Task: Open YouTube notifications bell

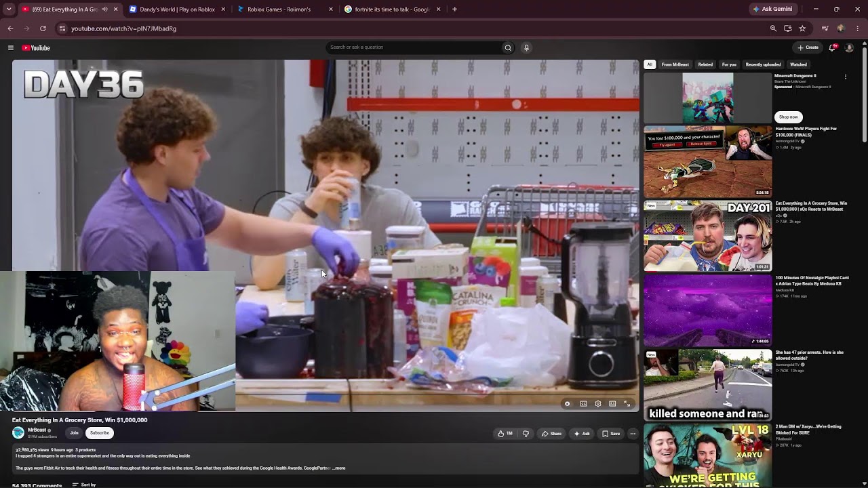Action: 832,47
